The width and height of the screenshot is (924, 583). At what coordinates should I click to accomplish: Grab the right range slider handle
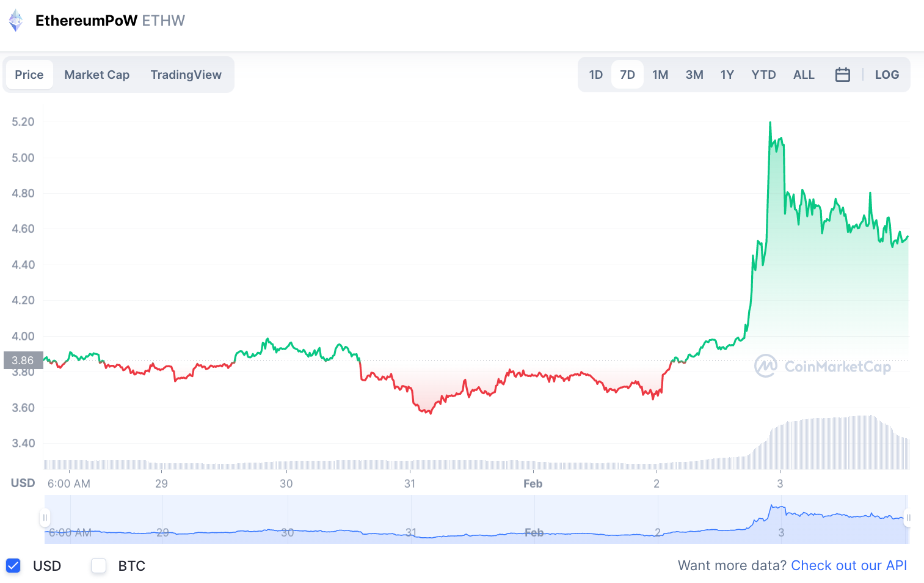[x=908, y=518]
